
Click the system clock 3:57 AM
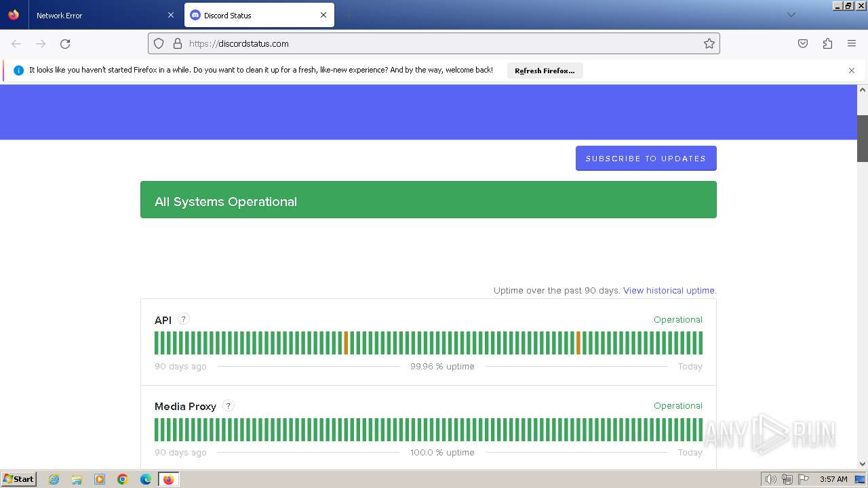(833, 479)
